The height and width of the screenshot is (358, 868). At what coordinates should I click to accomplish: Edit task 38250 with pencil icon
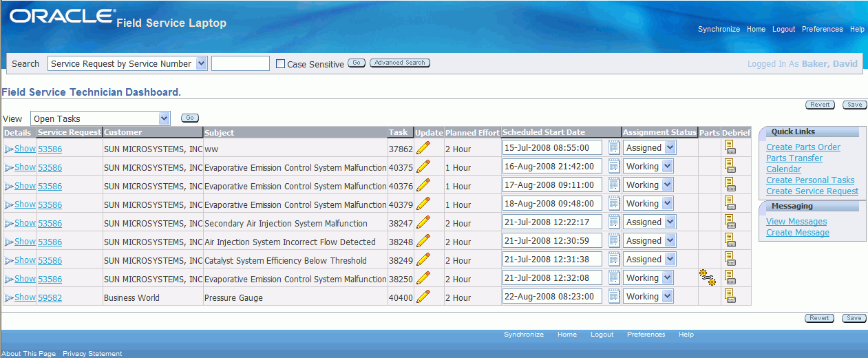423,277
